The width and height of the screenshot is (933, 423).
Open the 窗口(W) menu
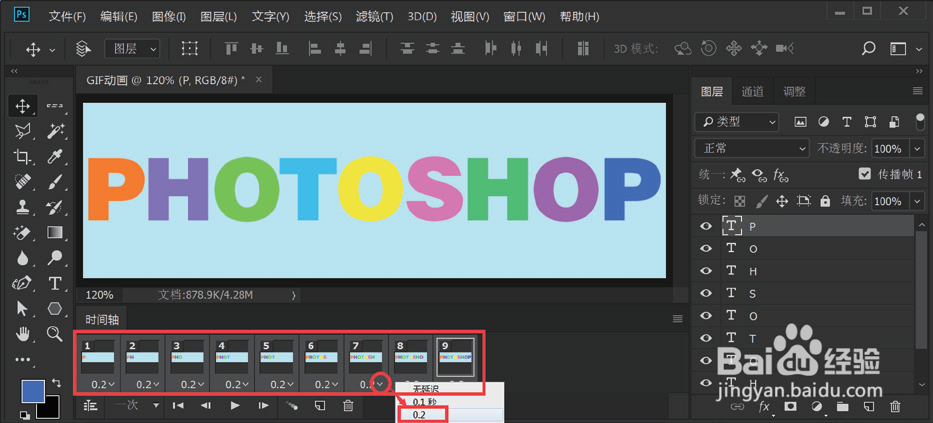pos(524,17)
